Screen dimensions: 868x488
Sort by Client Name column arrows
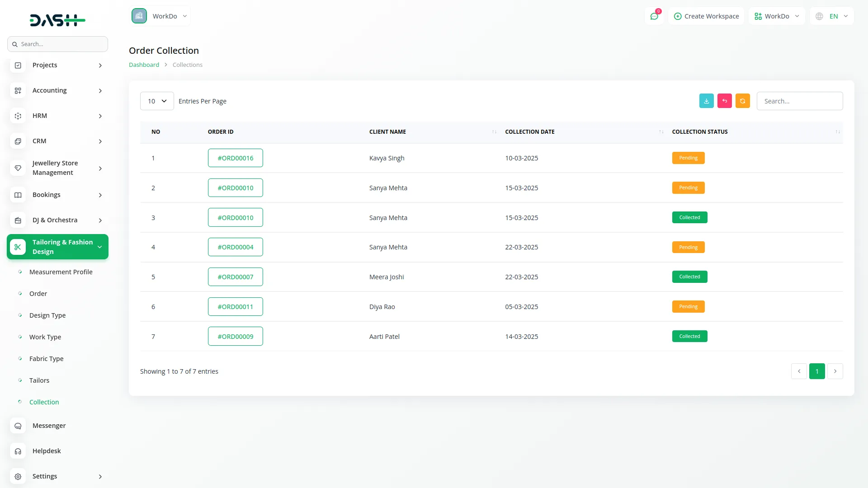(x=494, y=132)
